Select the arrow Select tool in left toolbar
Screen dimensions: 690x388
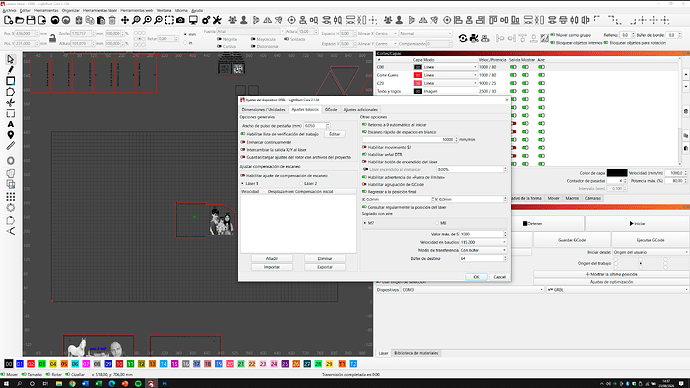(x=11, y=59)
